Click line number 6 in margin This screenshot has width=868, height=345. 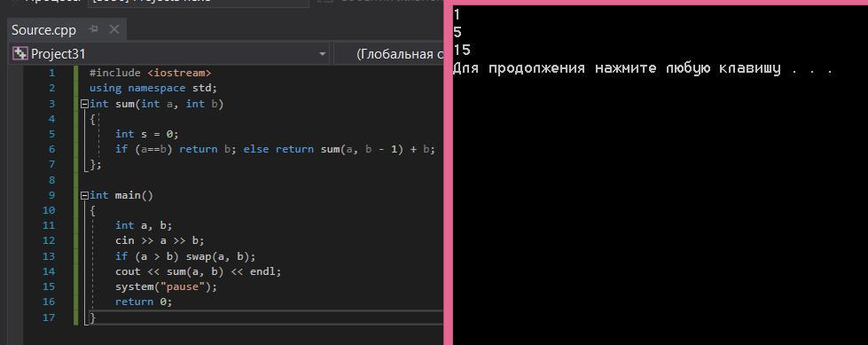(x=52, y=149)
